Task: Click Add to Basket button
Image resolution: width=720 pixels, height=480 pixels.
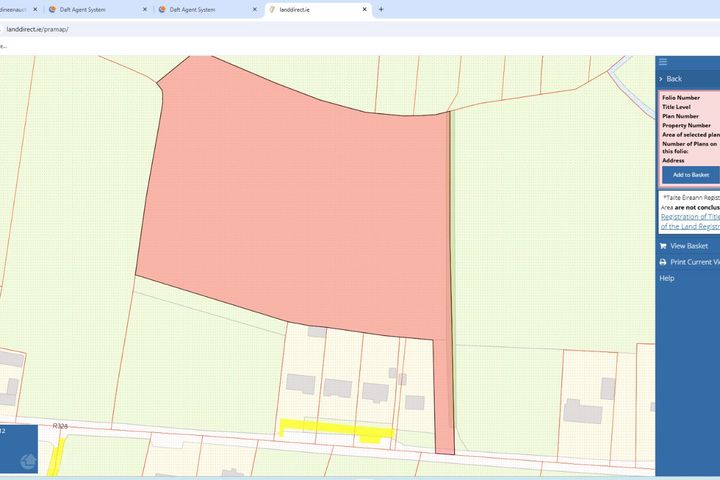Action: pos(691,175)
